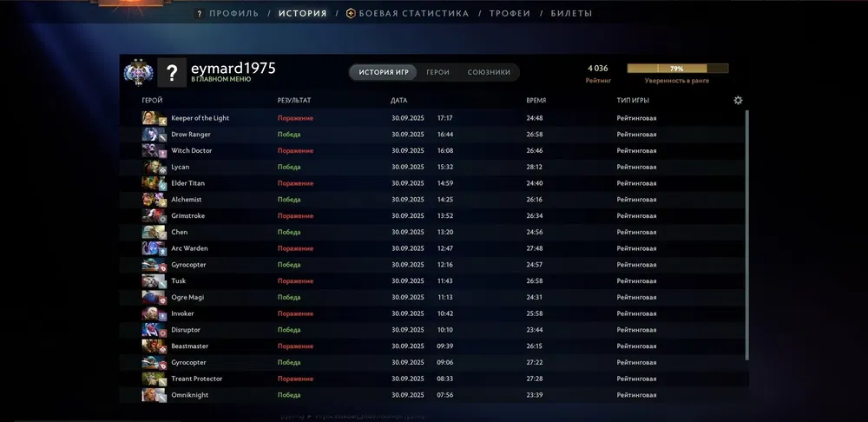This screenshot has width=868, height=422.
Task: Click duration 24:56 in Chen row
Action: [534, 232]
